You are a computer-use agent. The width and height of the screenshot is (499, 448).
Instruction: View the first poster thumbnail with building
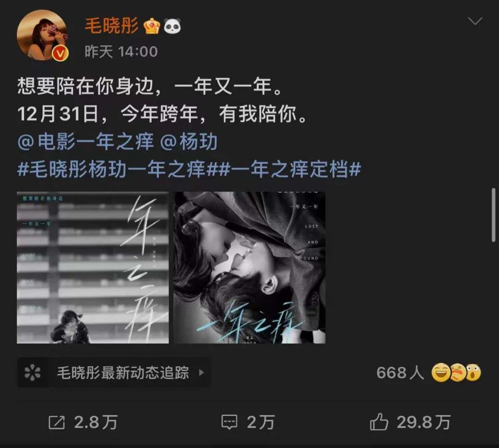click(92, 268)
